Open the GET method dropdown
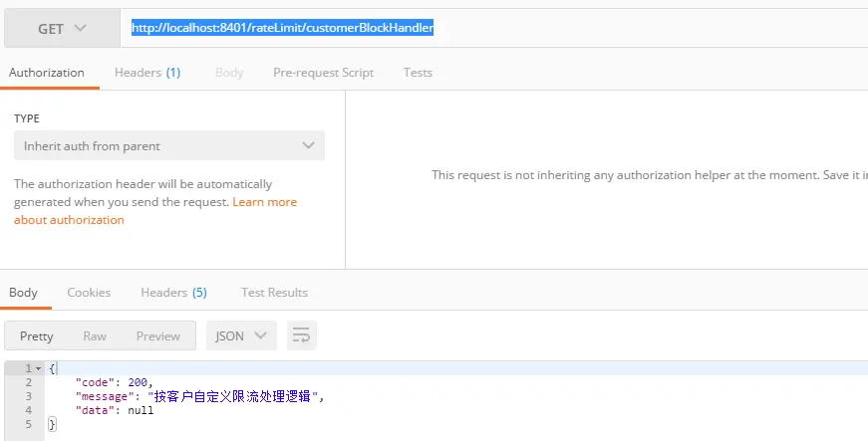This screenshot has width=868, height=441. point(62,28)
